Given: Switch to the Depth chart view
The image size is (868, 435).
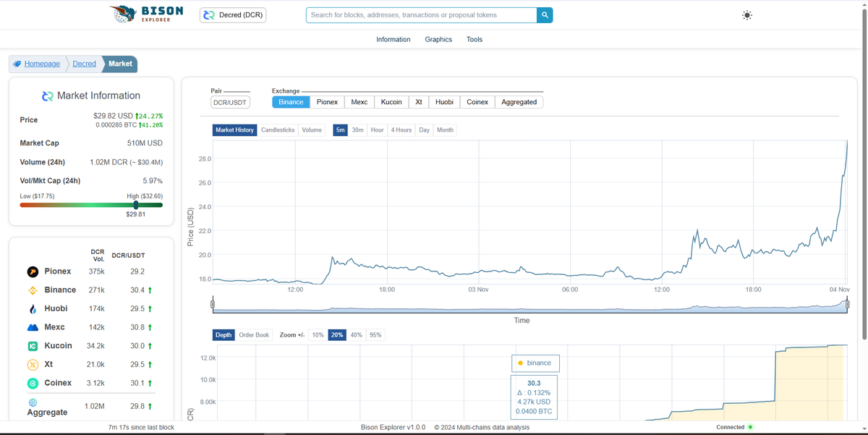Looking at the screenshot, I should pos(224,335).
